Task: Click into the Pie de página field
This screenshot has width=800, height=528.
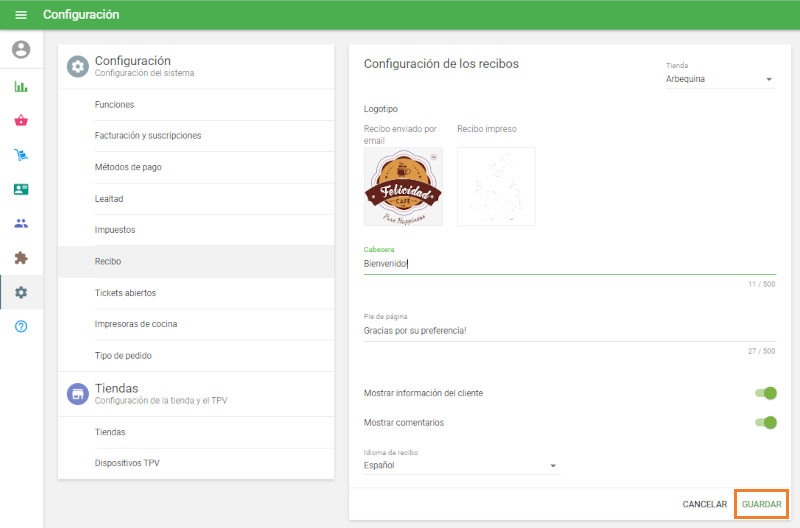Action: pos(568,330)
